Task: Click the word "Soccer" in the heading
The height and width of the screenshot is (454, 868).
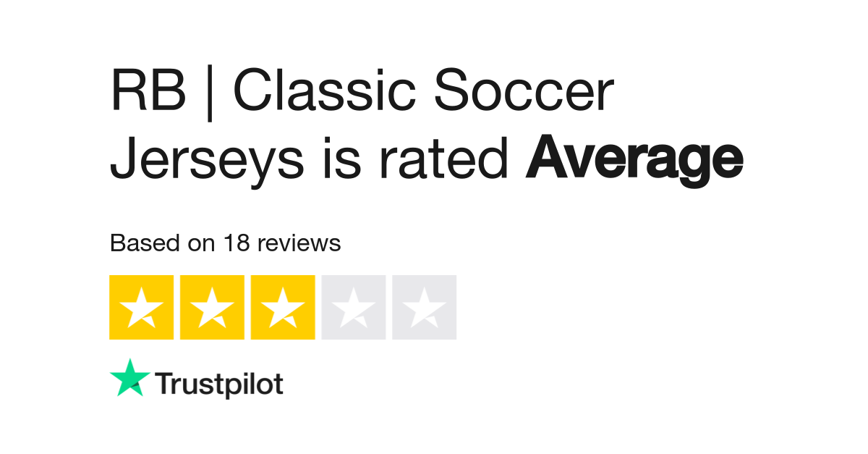Action: point(522,93)
